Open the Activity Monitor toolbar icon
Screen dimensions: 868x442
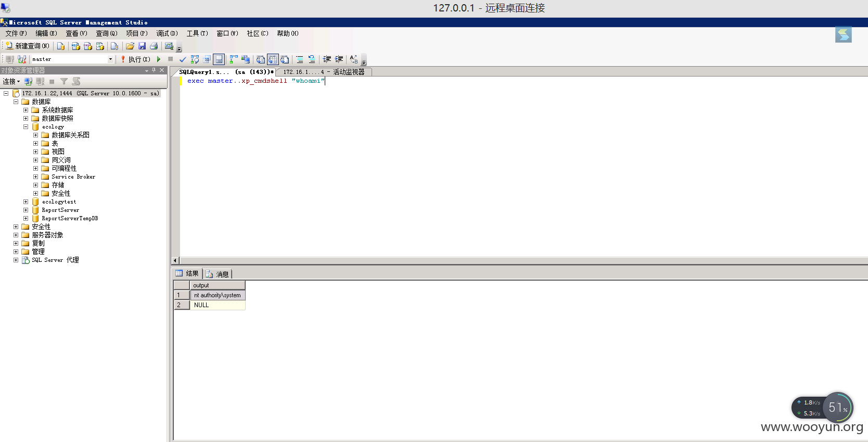click(x=169, y=46)
